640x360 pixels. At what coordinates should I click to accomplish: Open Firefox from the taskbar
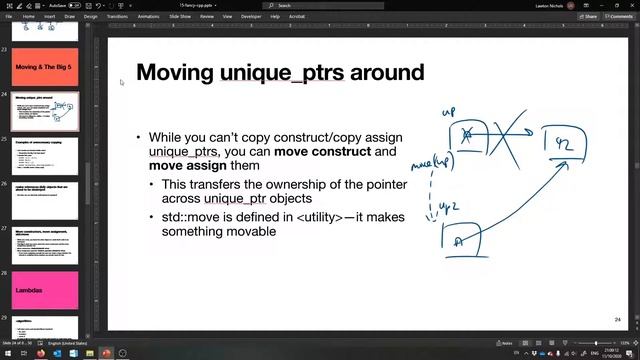[41, 353]
